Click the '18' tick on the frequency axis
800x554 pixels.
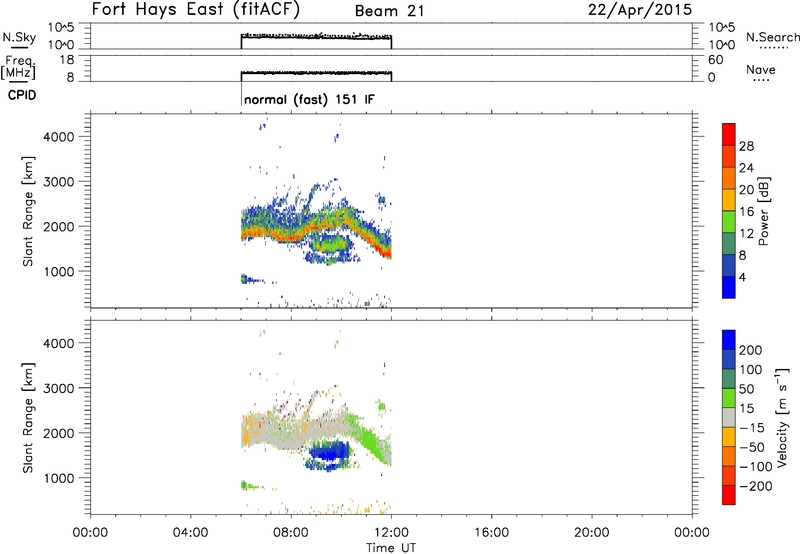(x=67, y=60)
